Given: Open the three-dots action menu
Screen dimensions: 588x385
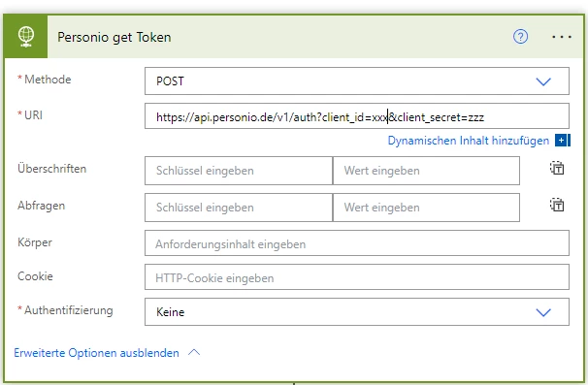Looking at the screenshot, I should (562, 37).
